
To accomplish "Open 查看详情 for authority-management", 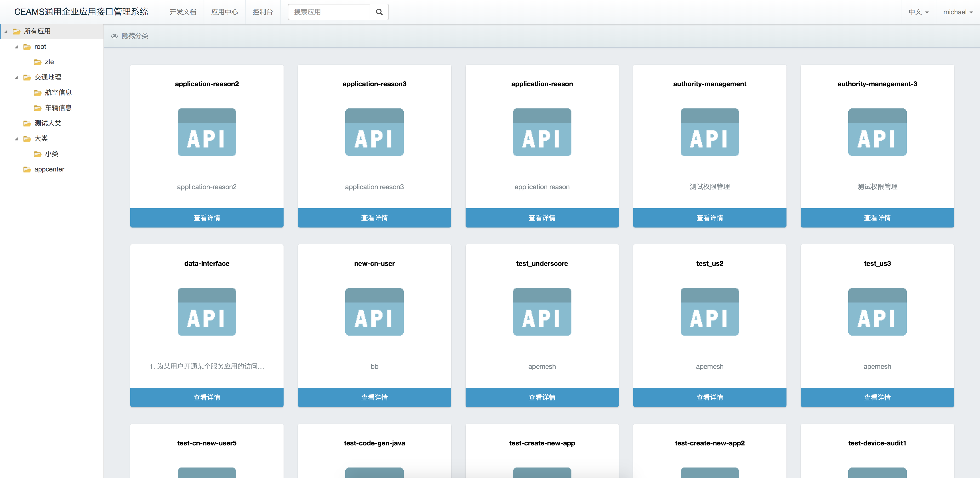I will pyautogui.click(x=710, y=218).
